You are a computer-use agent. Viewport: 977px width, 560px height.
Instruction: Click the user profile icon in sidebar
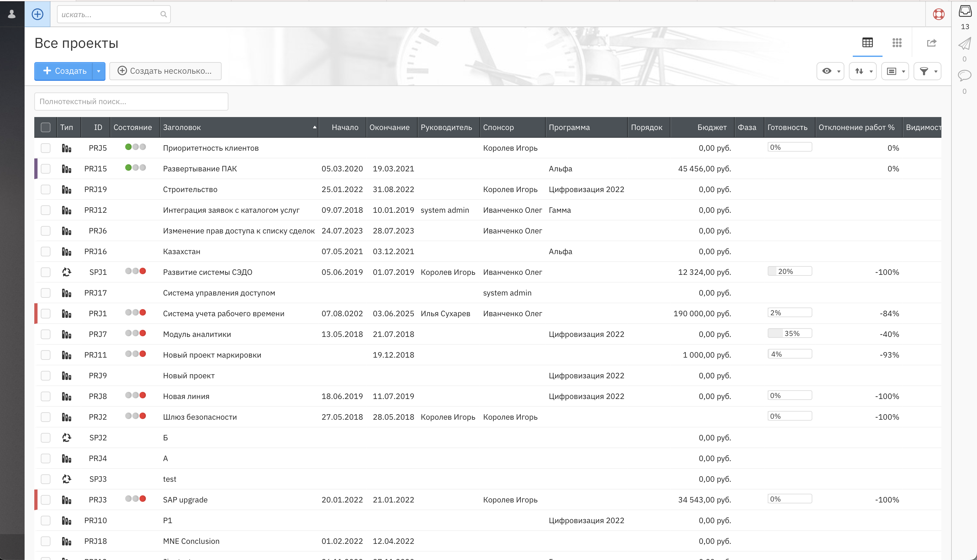pos(12,14)
